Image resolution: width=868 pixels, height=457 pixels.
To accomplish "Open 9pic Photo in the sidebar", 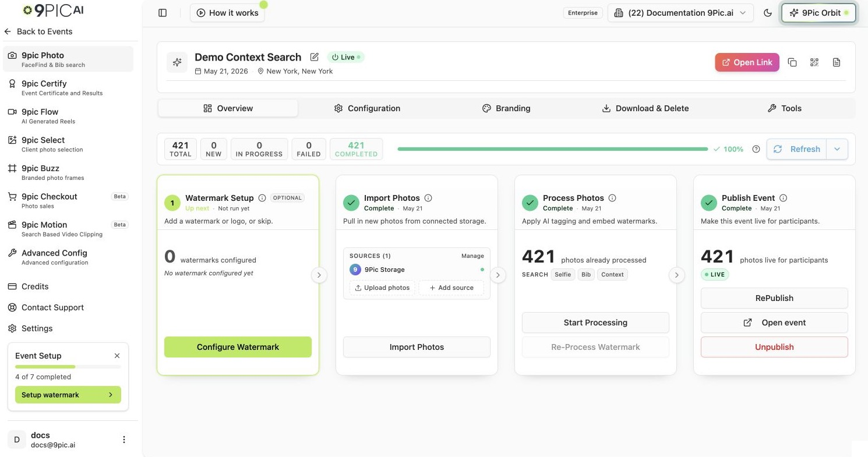I will pos(68,59).
